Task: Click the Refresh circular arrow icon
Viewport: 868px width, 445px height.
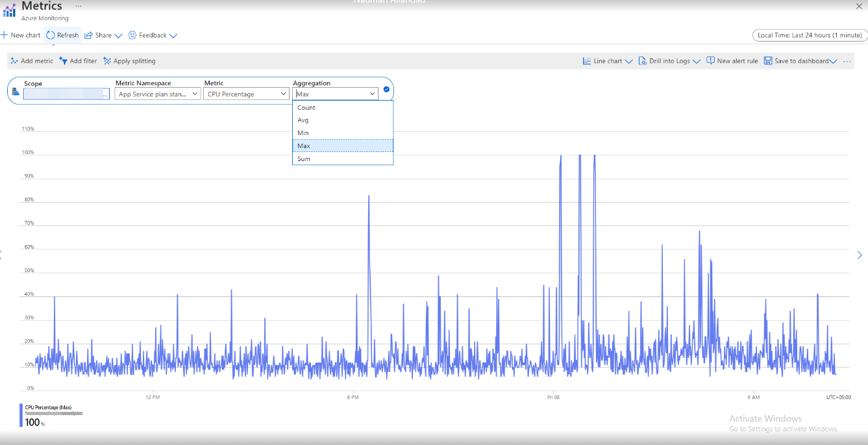Action: tap(50, 35)
